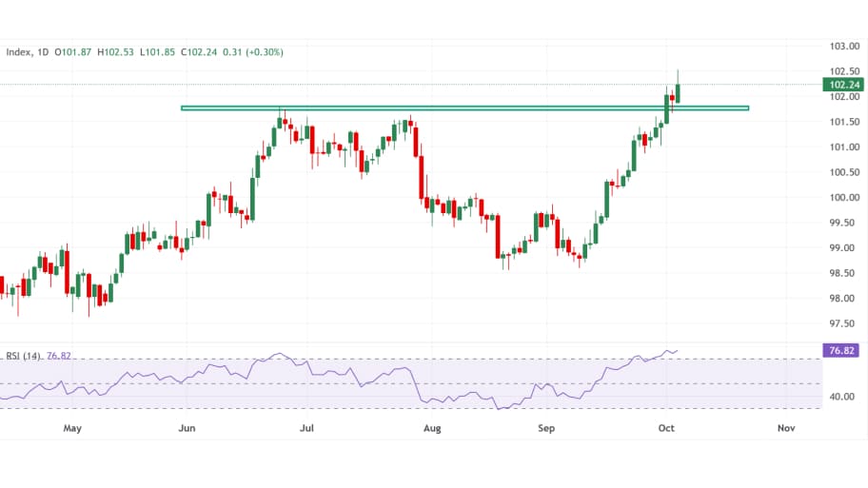Click the RSI reading 76.82 beside the label

coord(59,356)
